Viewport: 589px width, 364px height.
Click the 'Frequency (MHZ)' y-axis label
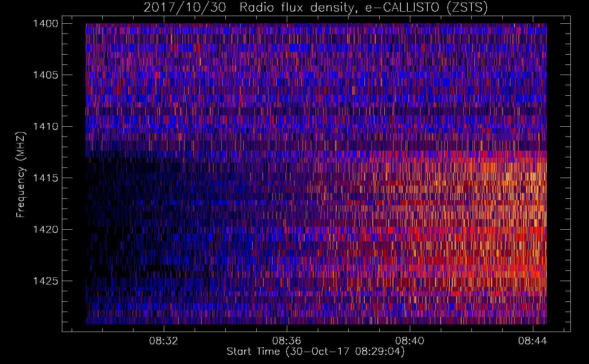pos(21,175)
